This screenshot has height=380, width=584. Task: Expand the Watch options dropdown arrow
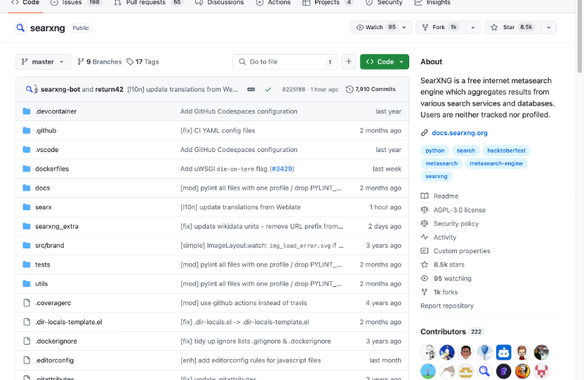(x=404, y=27)
